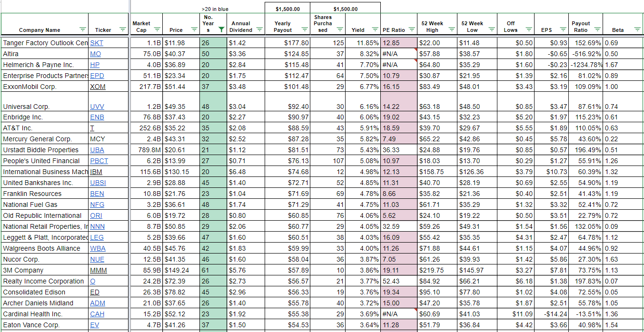Click the Market Cap filter icon
644x332 pixels.
pyautogui.click(x=157, y=30)
